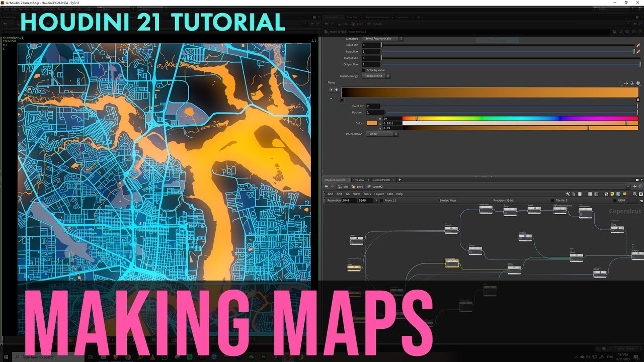This screenshot has width=644, height=362.
Task: Click the Output Max value field
Action: pos(371,64)
